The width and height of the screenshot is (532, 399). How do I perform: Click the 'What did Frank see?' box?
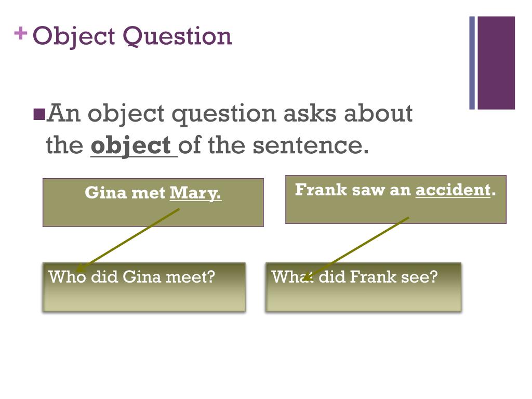[x=363, y=287]
